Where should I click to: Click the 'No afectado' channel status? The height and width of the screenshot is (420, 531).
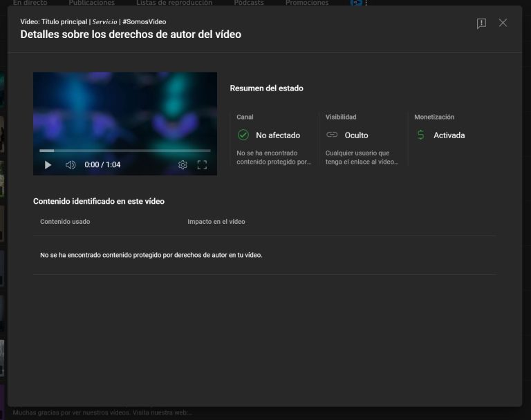coord(278,135)
